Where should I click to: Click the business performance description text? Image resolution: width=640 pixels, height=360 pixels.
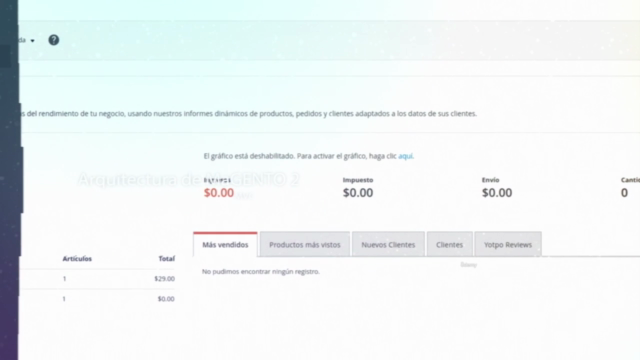pos(248,113)
